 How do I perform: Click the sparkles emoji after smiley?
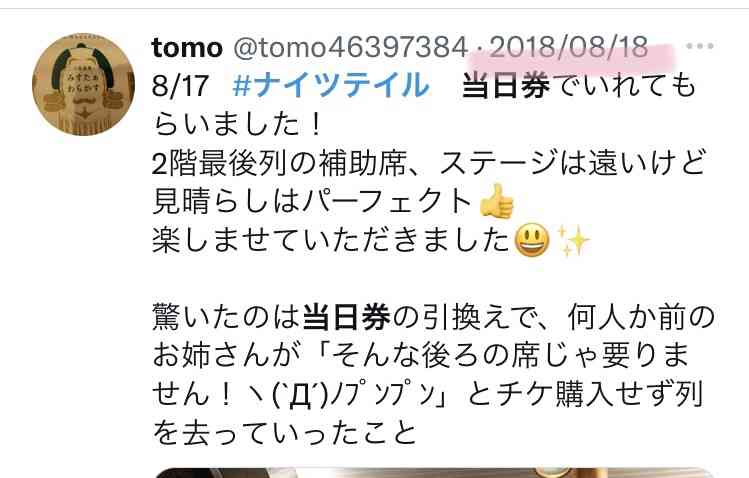pos(573,240)
